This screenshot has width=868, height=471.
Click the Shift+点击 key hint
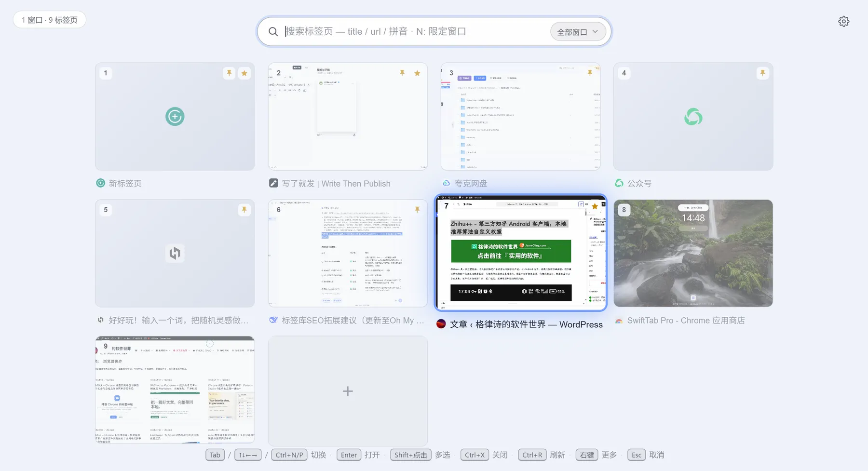coord(410,455)
